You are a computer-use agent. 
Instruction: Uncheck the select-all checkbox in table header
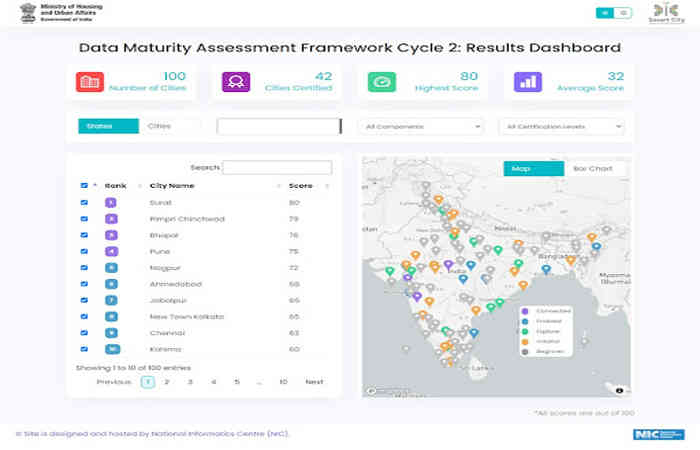coord(84,185)
